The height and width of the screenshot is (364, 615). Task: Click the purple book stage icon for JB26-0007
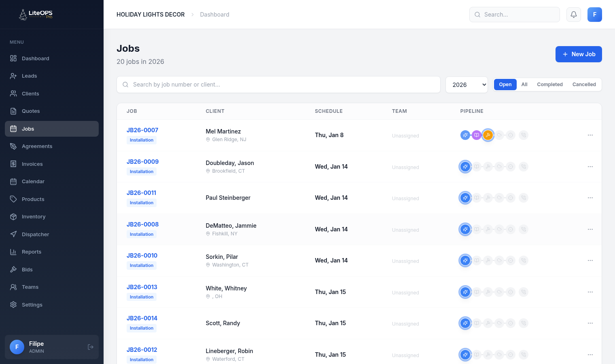pos(477,135)
